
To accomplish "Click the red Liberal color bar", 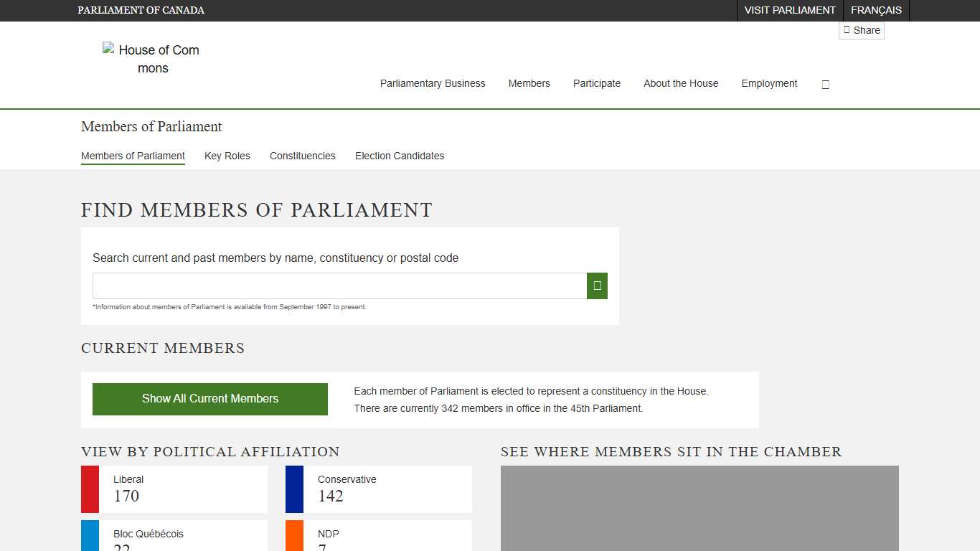I will pos(89,489).
